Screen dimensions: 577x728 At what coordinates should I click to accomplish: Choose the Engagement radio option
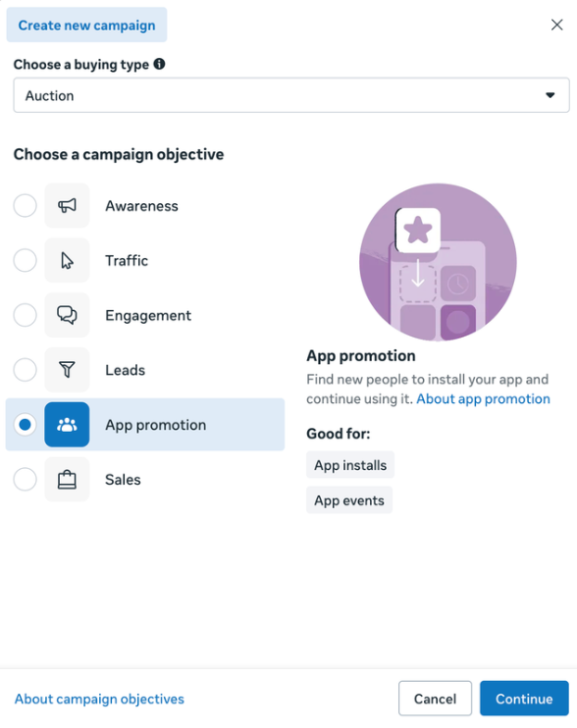point(26,315)
